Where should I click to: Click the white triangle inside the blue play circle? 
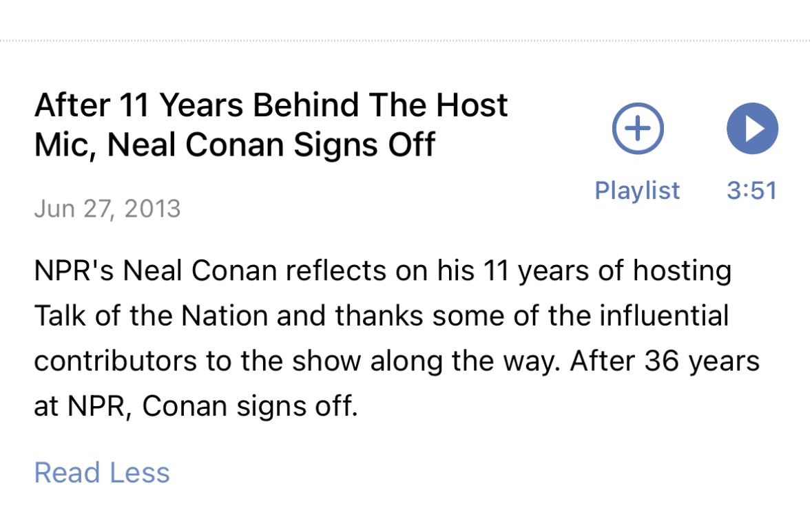point(755,128)
